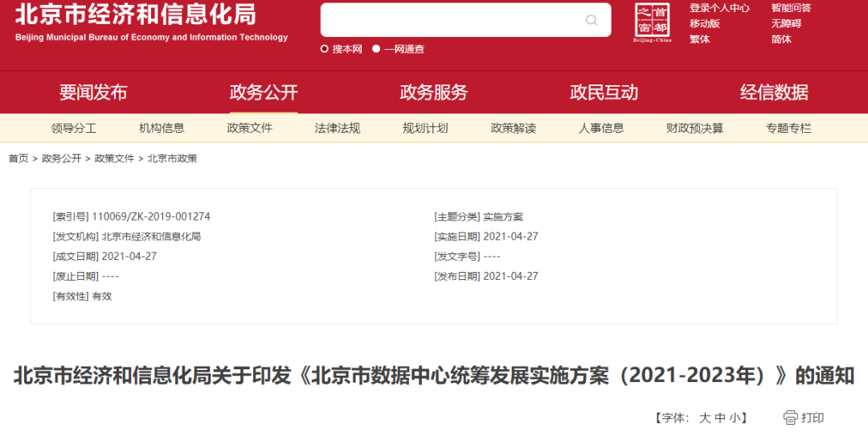Screen dimensions: 868x436
Task: Click the index number 110069/ZK-2019-001274
Action: pyautogui.click(x=151, y=216)
